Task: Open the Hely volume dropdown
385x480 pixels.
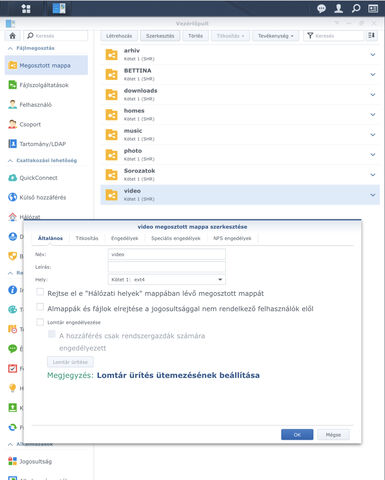Action: [x=167, y=279]
